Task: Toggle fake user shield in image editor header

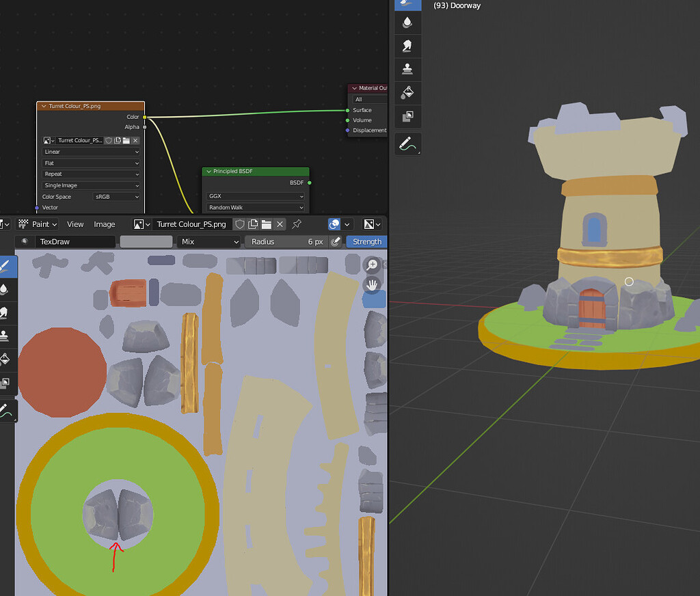Action: click(x=240, y=224)
